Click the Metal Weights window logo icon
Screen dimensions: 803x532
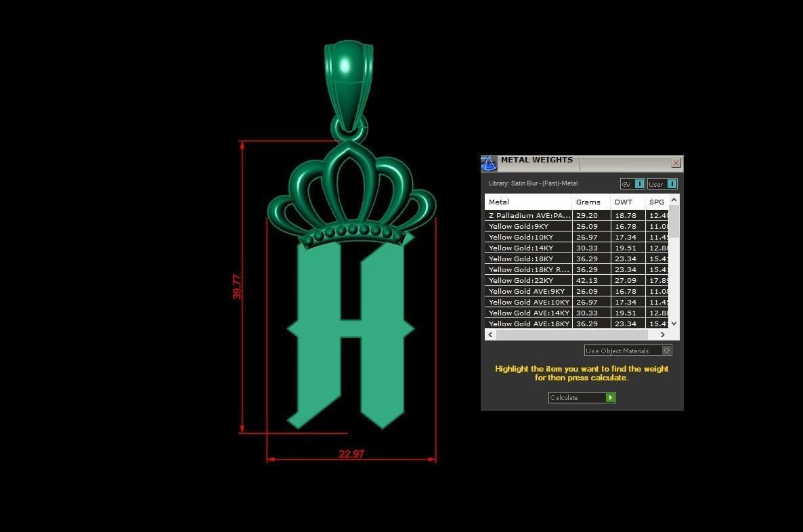point(489,163)
